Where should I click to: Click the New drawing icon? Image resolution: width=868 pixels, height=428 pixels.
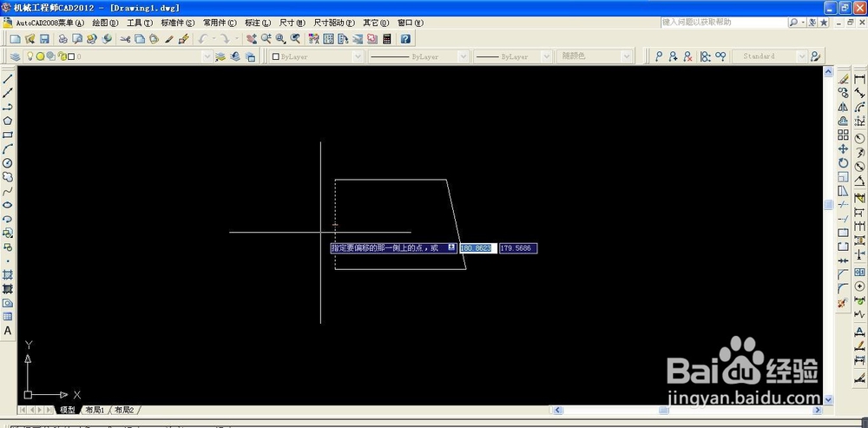coord(16,39)
